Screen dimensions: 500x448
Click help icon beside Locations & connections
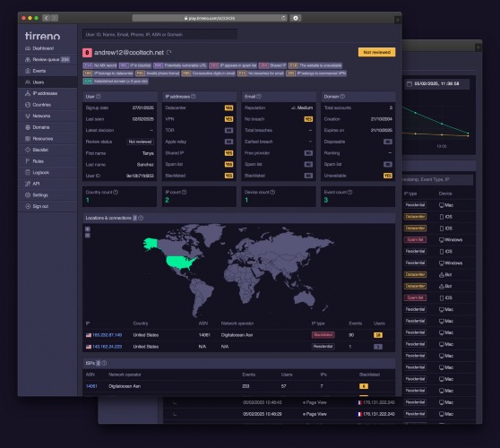tap(141, 218)
